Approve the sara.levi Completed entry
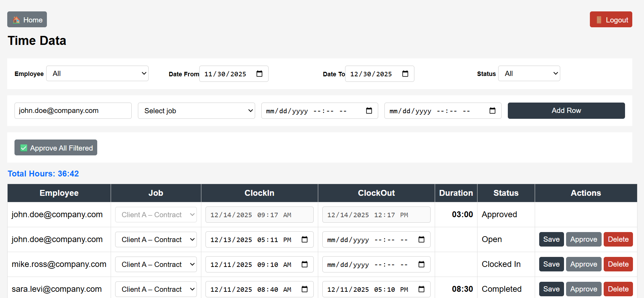The height and width of the screenshot is (298, 644). [583, 289]
